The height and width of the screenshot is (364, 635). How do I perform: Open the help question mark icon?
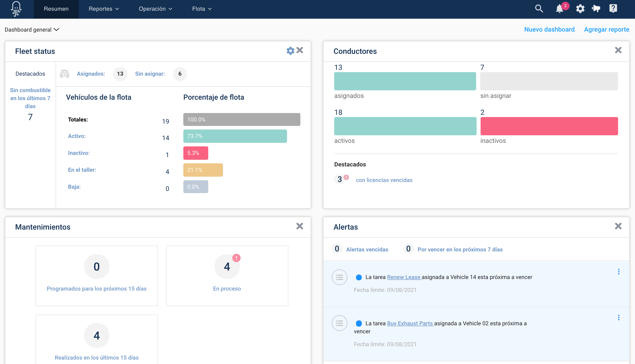coord(613,8)
